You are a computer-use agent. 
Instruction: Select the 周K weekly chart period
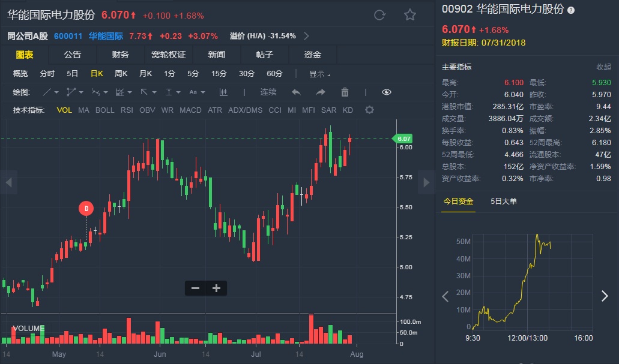(121, 74)
